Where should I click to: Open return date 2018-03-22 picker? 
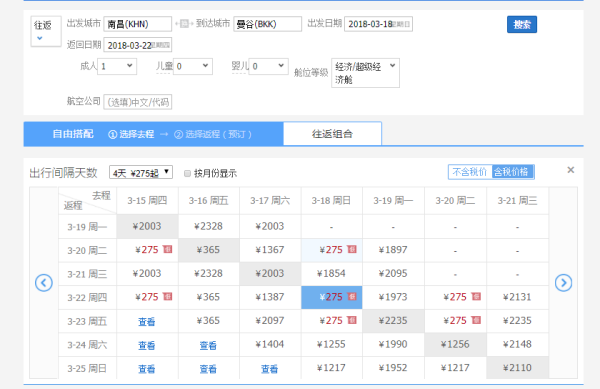pos(137,45)
